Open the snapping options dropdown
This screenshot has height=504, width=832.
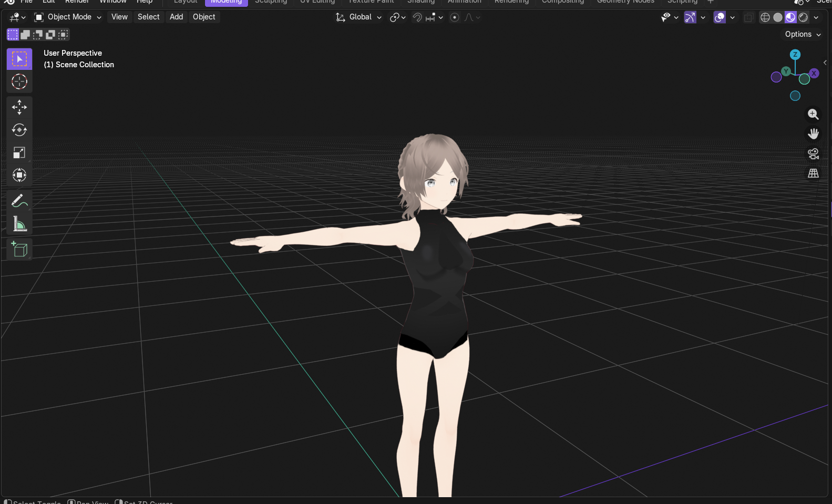pos(434,17)
